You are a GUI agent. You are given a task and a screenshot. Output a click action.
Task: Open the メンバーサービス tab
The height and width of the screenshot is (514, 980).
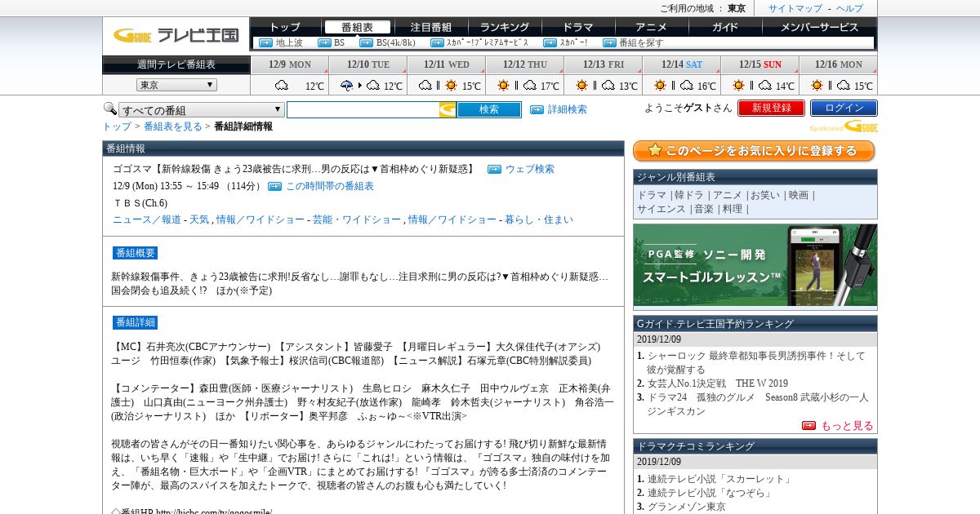coord(819,27)
